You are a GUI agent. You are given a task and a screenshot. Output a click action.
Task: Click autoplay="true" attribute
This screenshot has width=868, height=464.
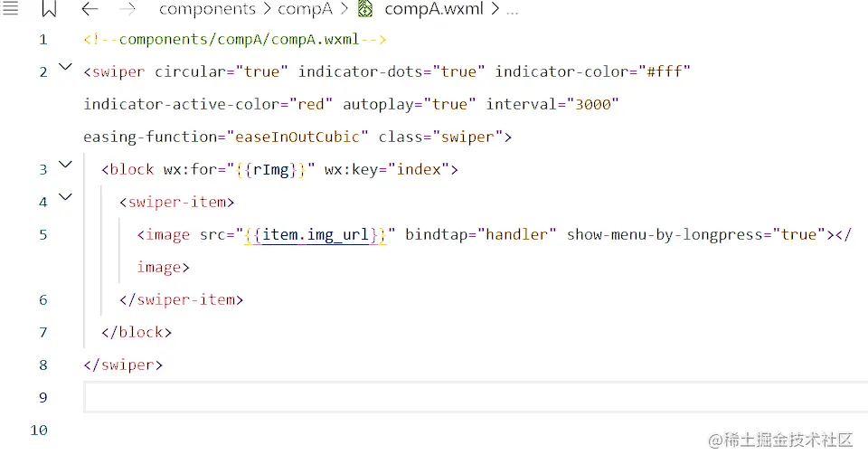click(409, 104)
